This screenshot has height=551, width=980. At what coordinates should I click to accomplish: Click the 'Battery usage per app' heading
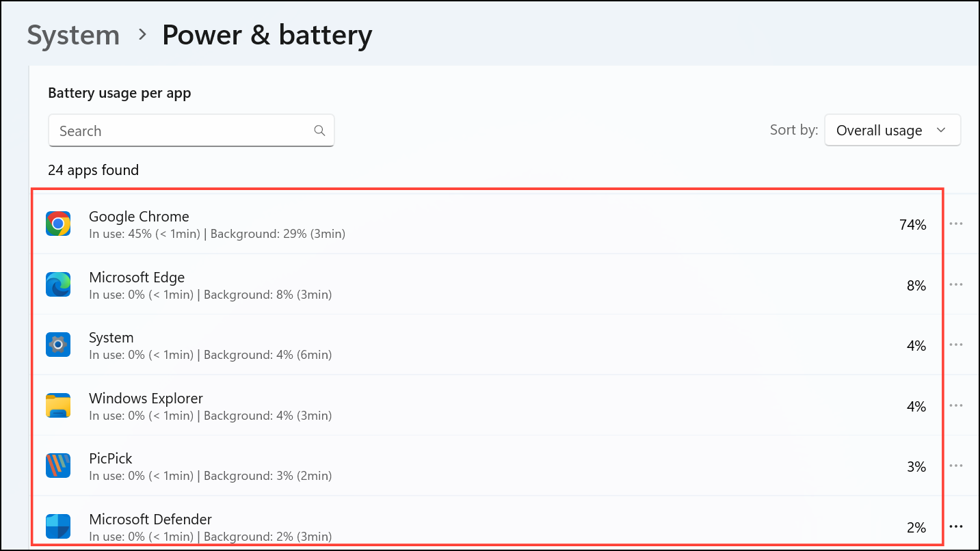point(120,93)
